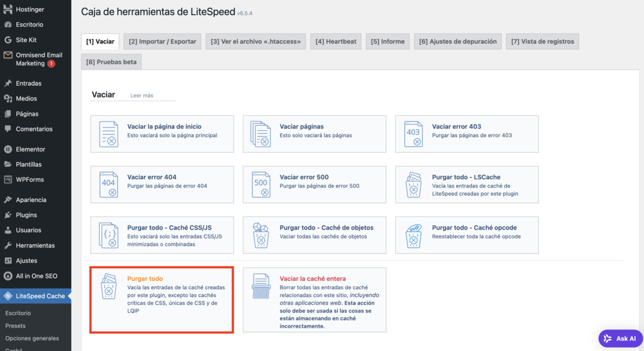Click the LiteSpeed Cache diamond icon

coord(8,296)
